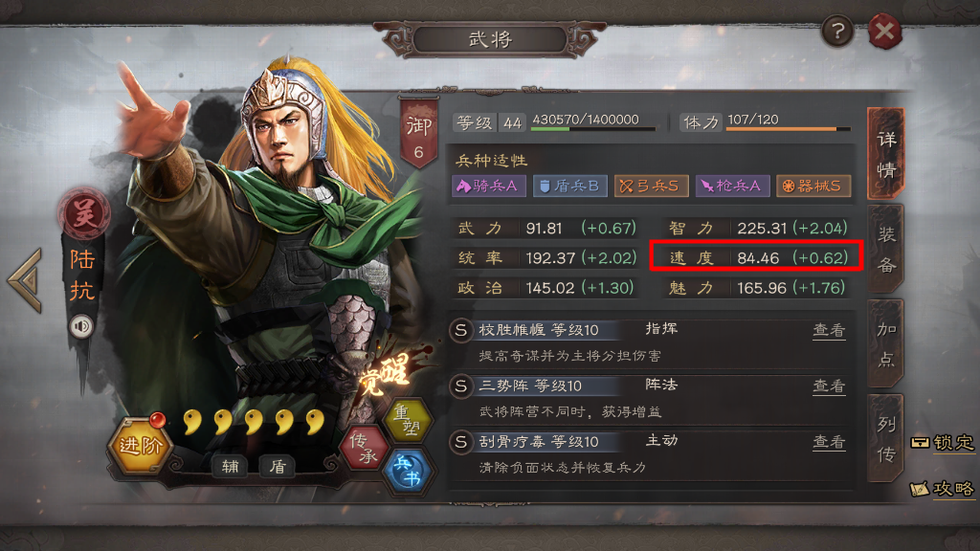Screen dimensions: 980x551
Task: Toggle the 锁定 lock option
Action: point(943,442)
